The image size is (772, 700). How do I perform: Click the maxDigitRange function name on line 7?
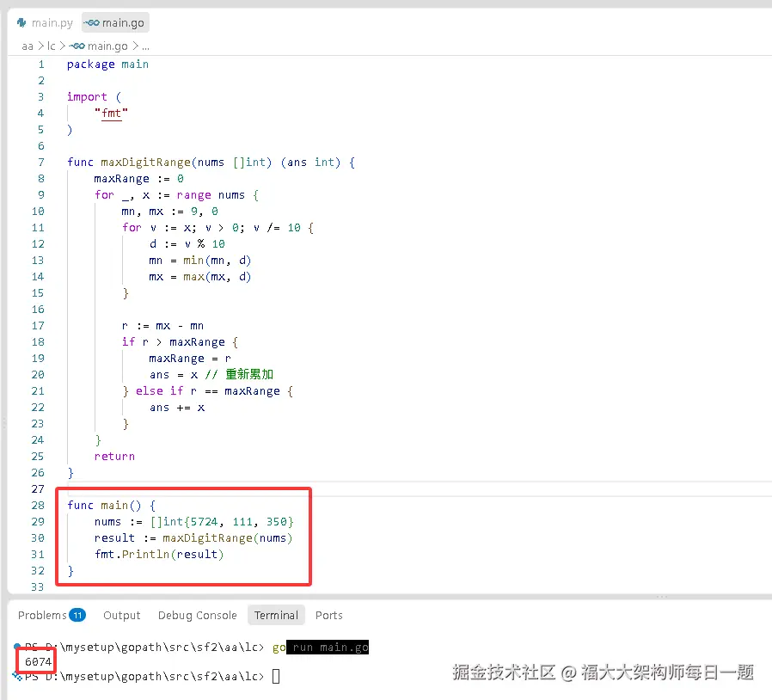pos(146,162)
